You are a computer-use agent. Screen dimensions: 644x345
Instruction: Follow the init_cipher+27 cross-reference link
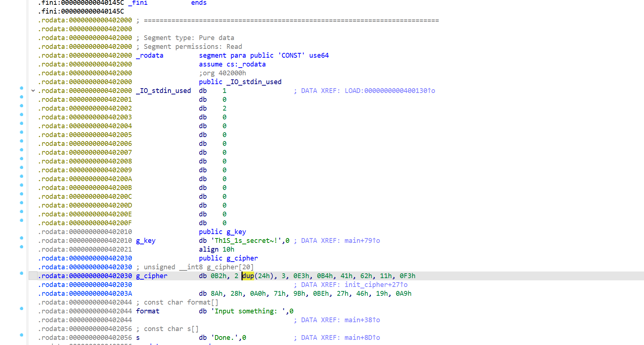tap(376, 285)
